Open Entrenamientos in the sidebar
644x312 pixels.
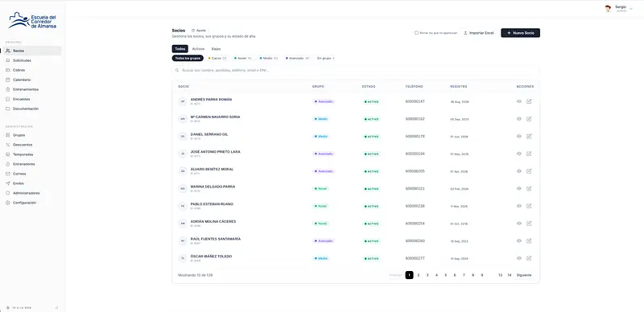33,89
